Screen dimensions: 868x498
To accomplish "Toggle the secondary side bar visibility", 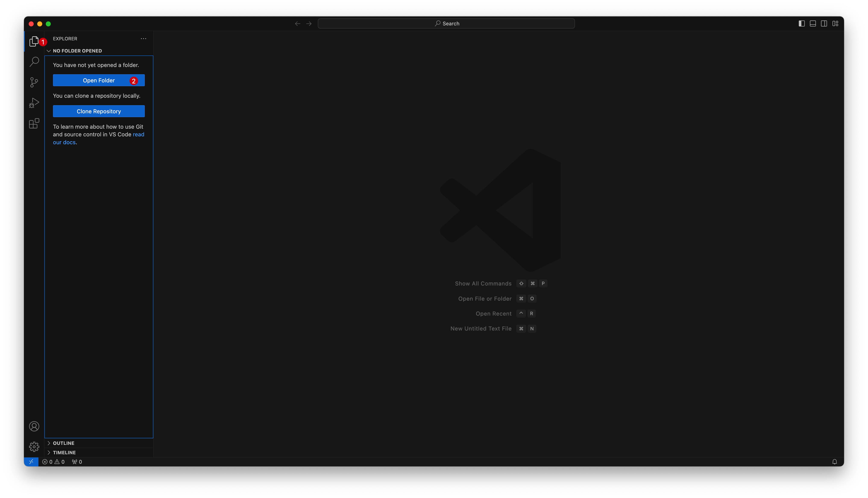I will pyautogui.click(x=824, y=24).
